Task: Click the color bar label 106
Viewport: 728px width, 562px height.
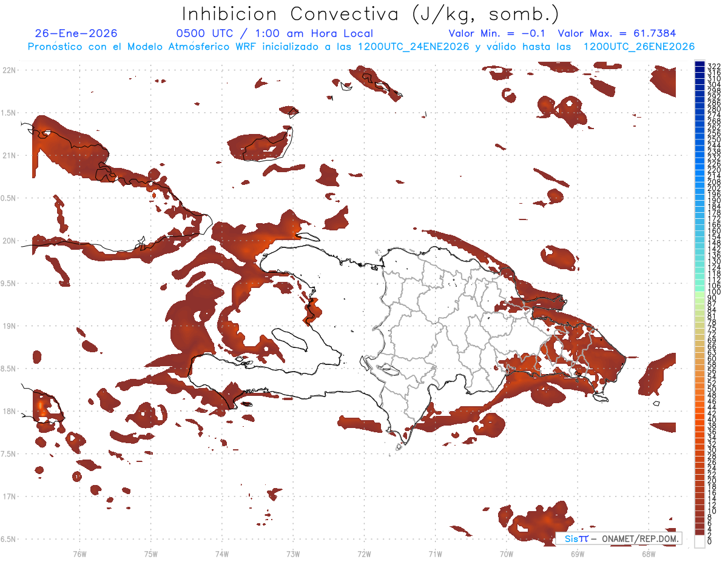Action: [x=713, y=286]
